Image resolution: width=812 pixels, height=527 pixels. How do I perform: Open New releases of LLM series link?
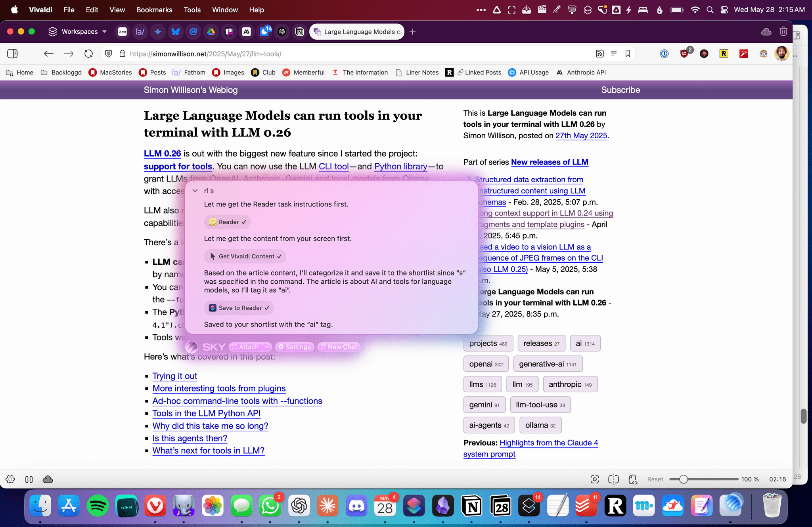pos(550,162)
